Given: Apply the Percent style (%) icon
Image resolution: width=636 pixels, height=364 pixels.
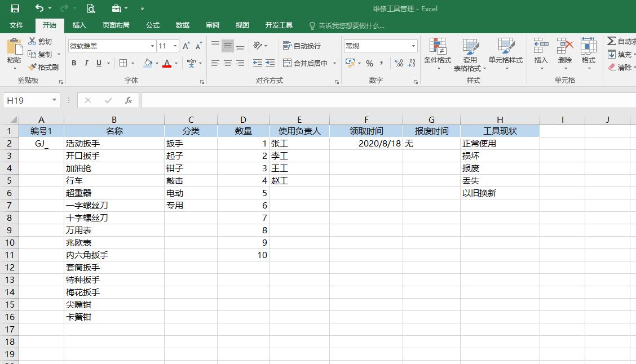Looking at the screenshot, I should (x=370, y=63).
